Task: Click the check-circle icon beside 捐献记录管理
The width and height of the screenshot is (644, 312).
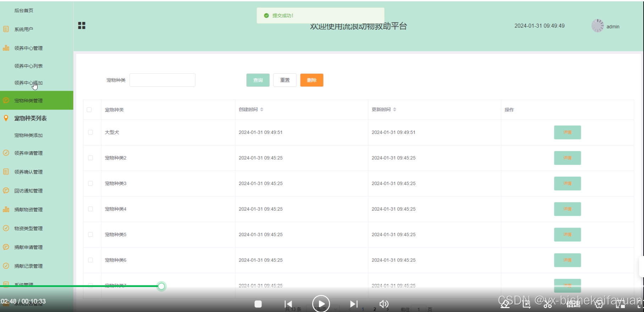Action: coord(6,266)
